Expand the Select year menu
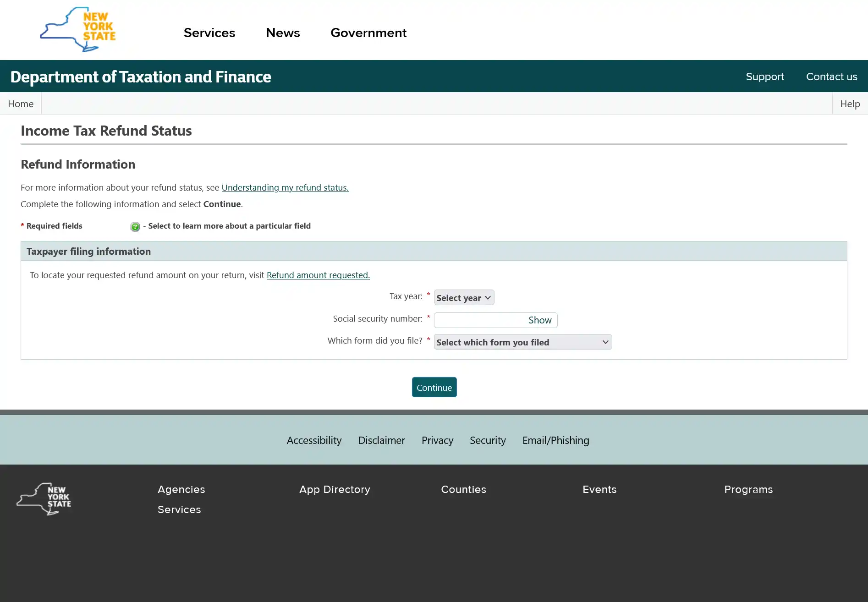This screenshot has width=868, height=602. (x=463, y=297)
